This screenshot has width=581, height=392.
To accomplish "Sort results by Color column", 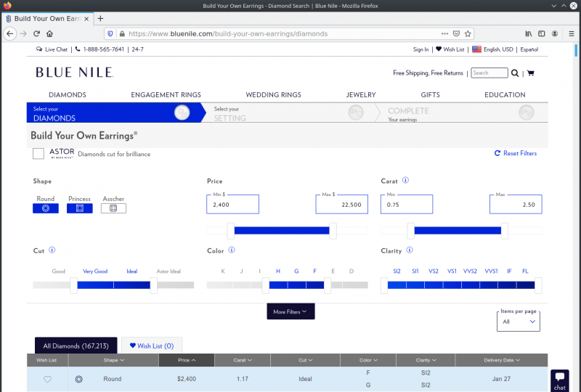I will (368, 360).
